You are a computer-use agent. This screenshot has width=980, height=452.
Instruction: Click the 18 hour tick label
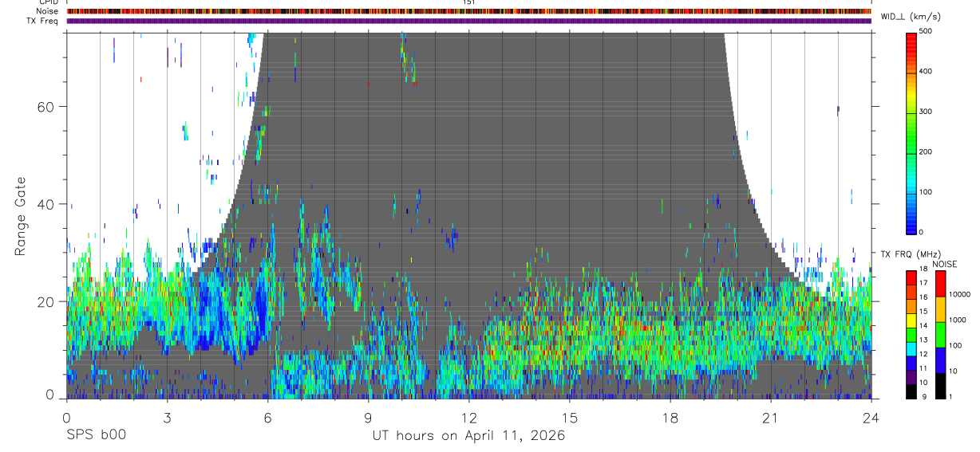(670, 417)
